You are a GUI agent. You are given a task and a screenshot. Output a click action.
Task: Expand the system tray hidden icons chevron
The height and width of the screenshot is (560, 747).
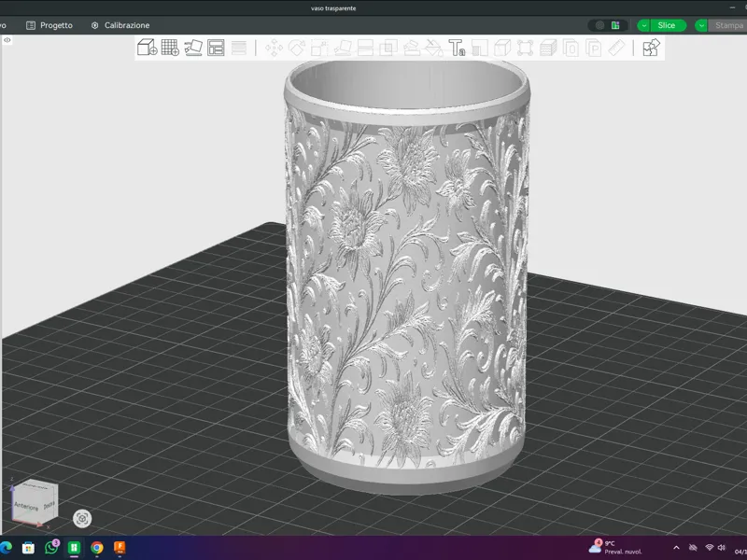click(676, 548)
